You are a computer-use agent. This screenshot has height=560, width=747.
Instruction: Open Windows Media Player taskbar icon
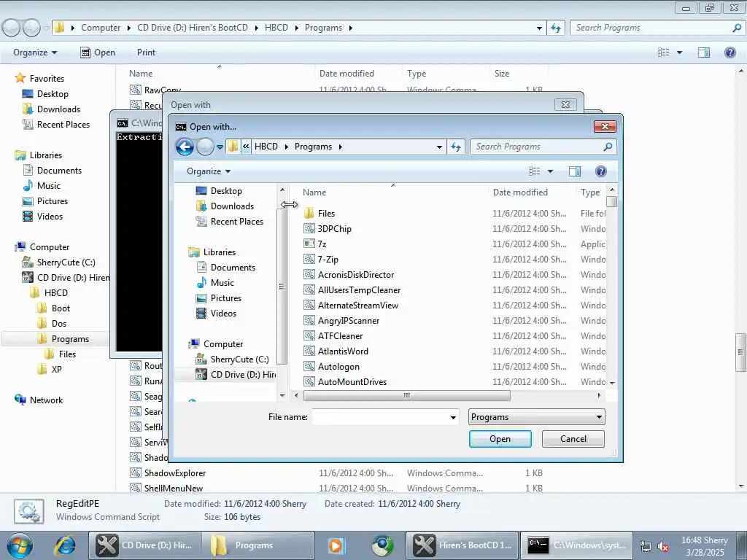336,545
